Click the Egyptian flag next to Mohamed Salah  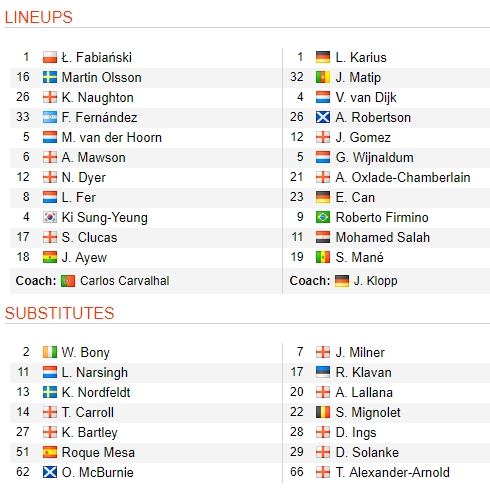coord(323,237)
